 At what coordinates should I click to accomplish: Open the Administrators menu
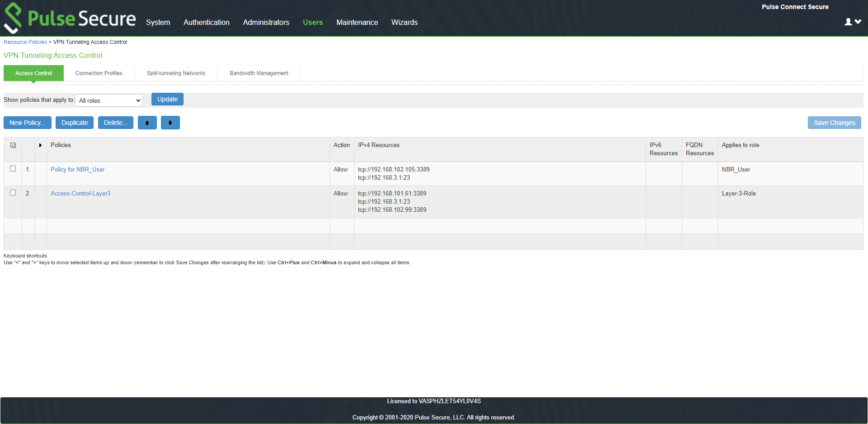266,22
